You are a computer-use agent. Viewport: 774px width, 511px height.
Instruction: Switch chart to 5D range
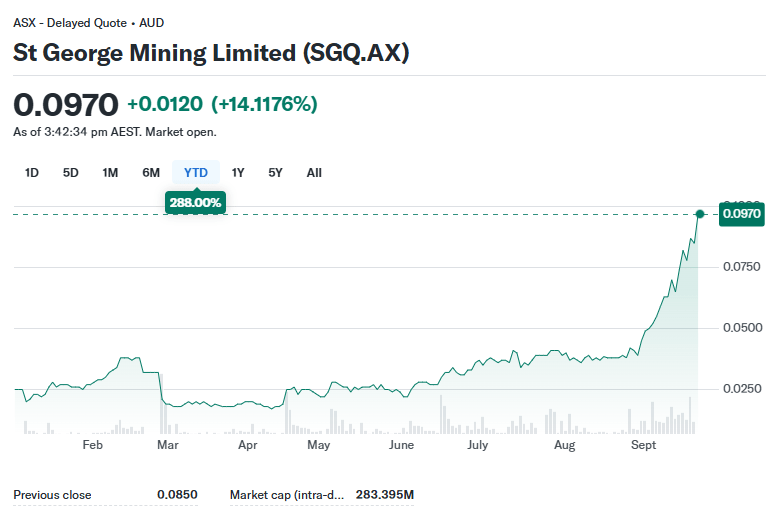pos(71,173)
